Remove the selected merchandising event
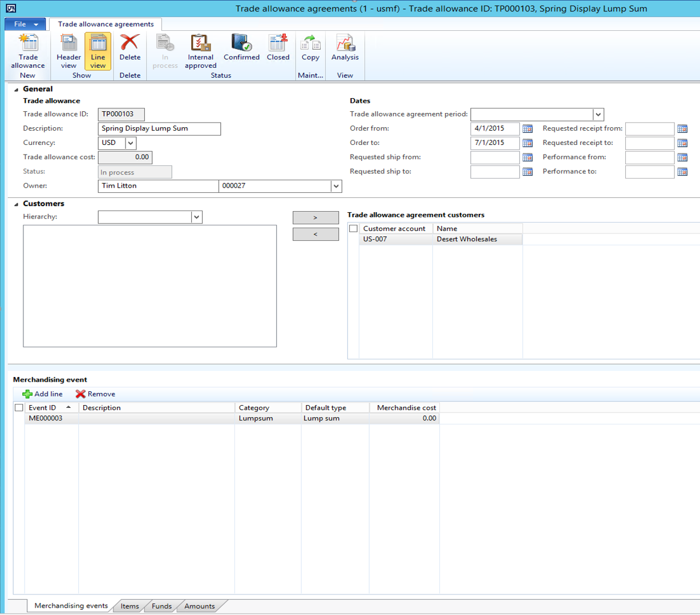The image size is (700, 615). coord(95,394)
